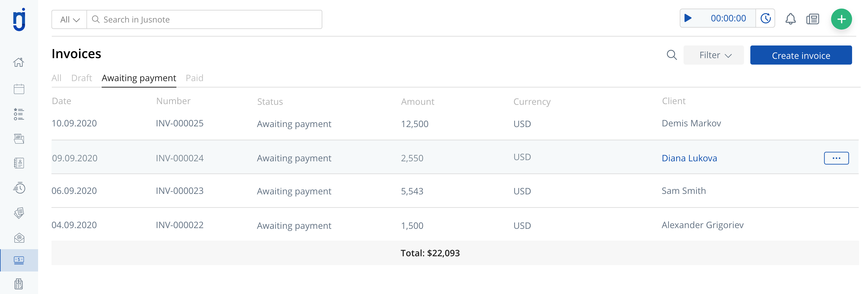
Task: Click amount 12,500
Action: (x=415, y=124)
